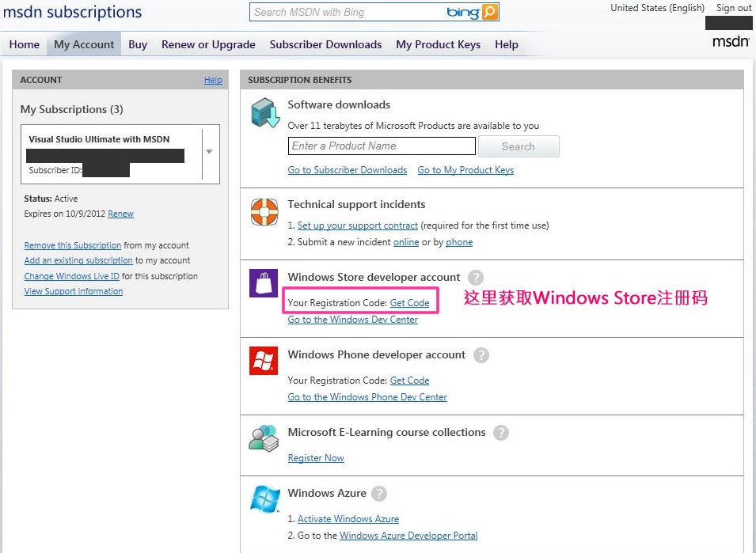The height and width of the screenshot is (553, 756).
Task: Open help bubble beside Windows Azure
Action: pos(379,493)
